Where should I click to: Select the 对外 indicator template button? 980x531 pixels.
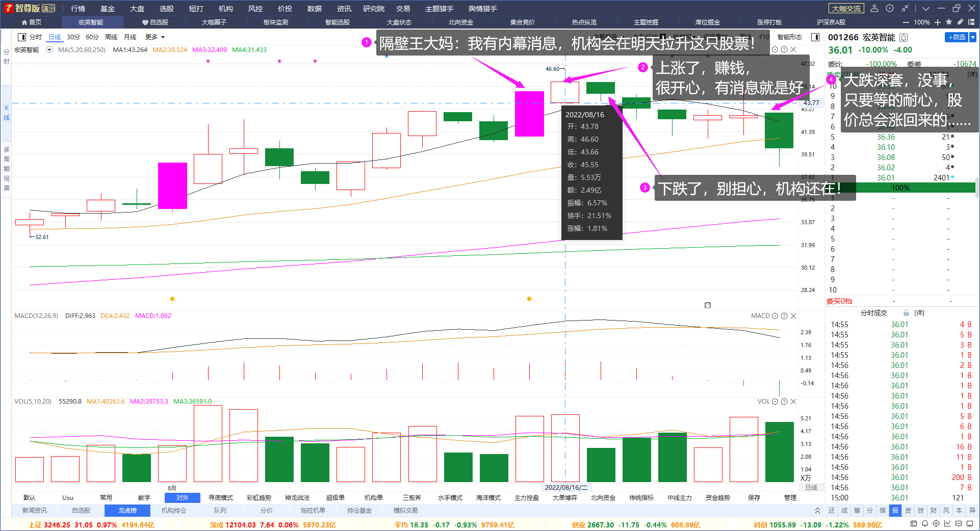[x=182, y=498]
